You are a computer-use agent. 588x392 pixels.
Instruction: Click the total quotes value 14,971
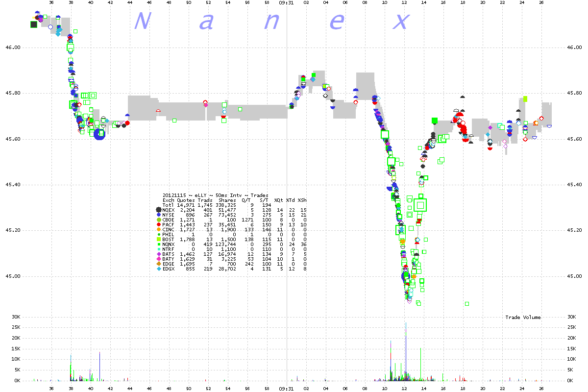click(x=186, y=205)
